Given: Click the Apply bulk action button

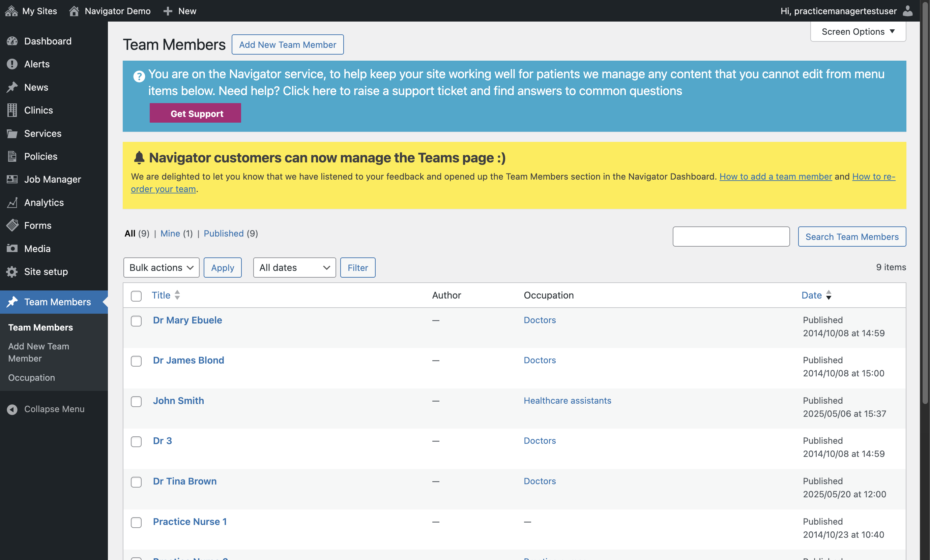Looking at the screenshot, I should [223, 268].
